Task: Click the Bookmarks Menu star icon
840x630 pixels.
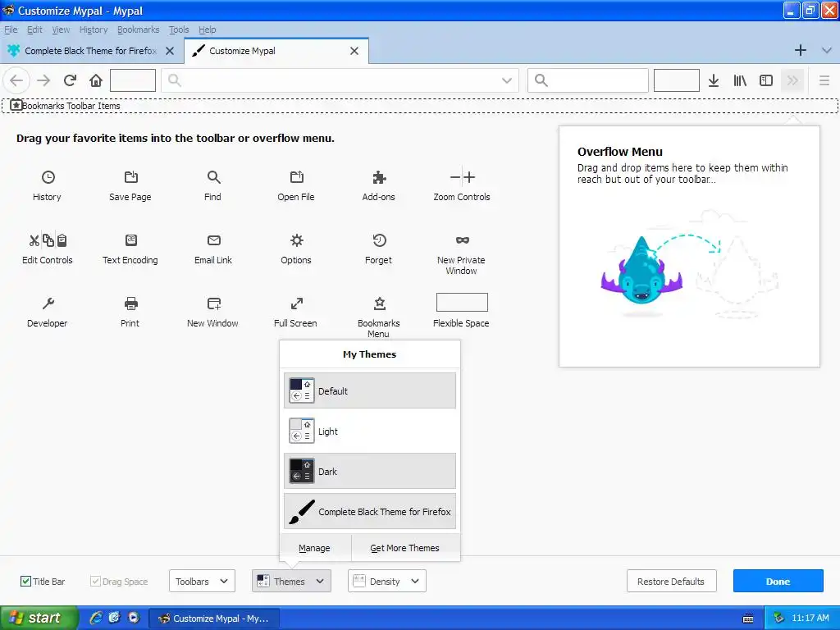Action: click(x=379, y=304)
